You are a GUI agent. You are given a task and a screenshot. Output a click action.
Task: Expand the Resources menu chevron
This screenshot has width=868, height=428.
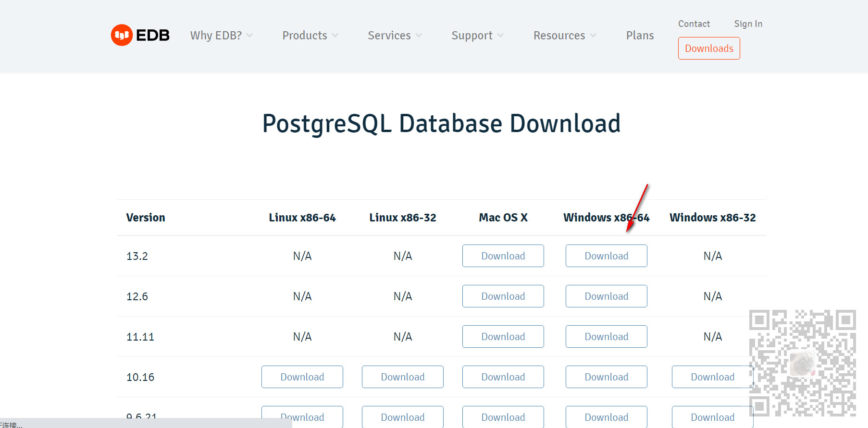593,36
